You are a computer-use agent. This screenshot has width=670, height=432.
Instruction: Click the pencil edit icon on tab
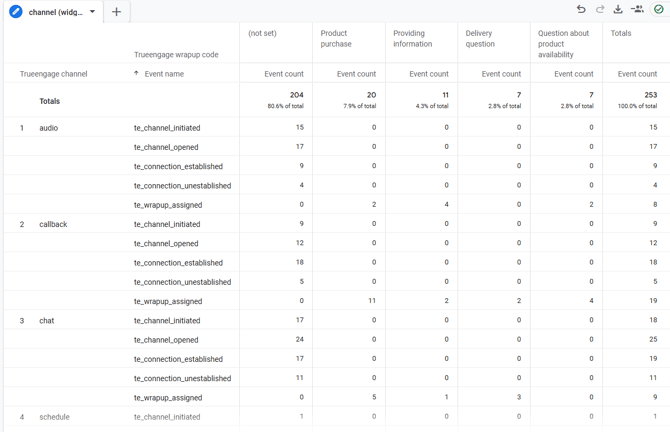[x=16, y=12]
